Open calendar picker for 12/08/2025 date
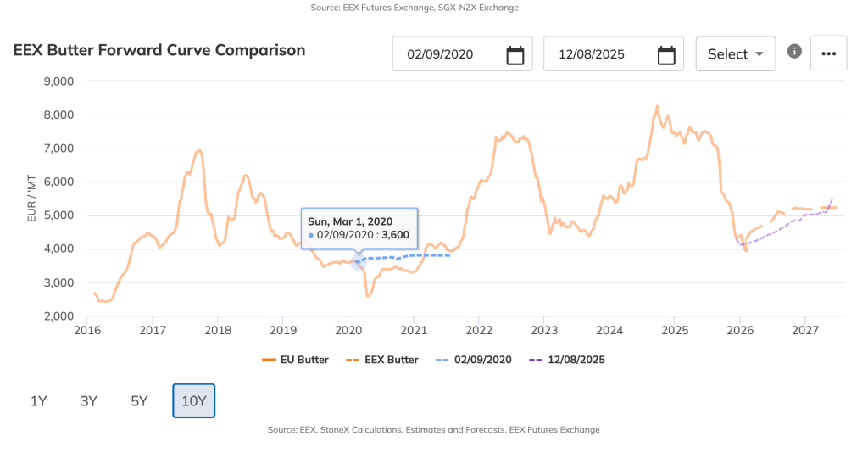Screen dimensions: 868x453 tap(666, 55)
